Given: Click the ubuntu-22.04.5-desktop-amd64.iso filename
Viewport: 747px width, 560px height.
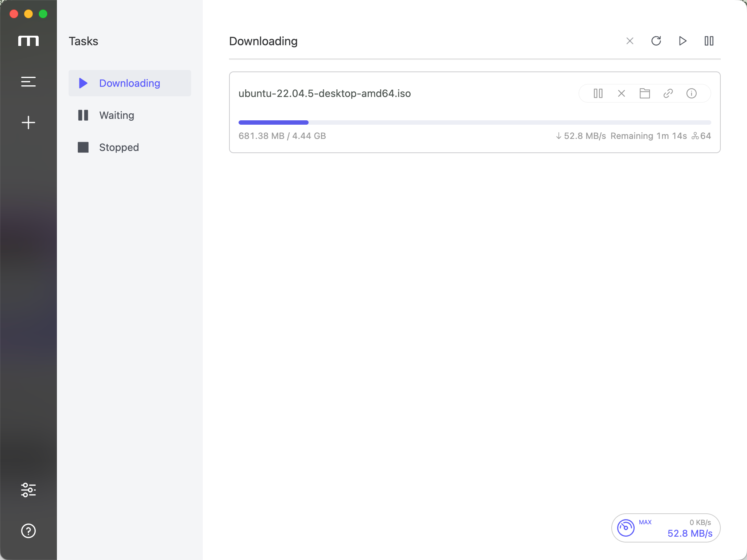Looking at the screenshot, I should pos(325,94).
